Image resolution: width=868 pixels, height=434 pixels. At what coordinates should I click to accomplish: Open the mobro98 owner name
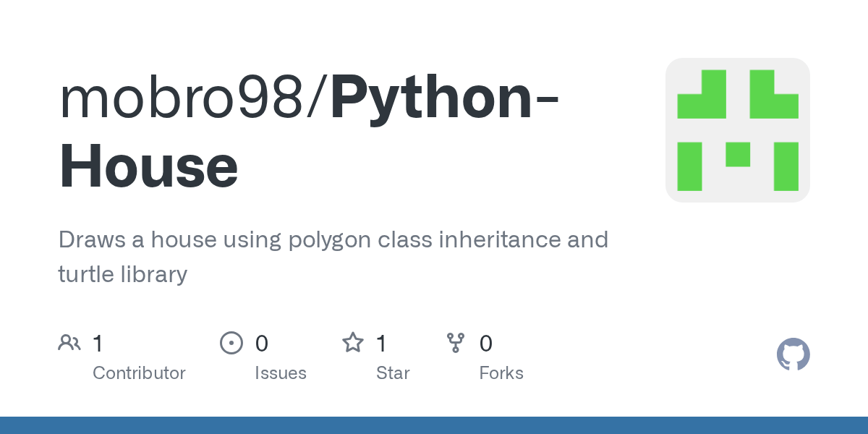[x=182, y=99]
